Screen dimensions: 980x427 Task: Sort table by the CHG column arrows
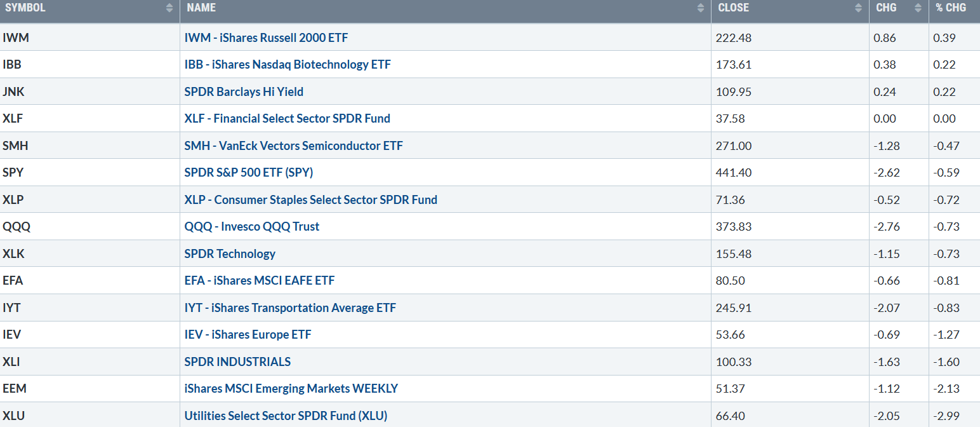tap(918, 8)
